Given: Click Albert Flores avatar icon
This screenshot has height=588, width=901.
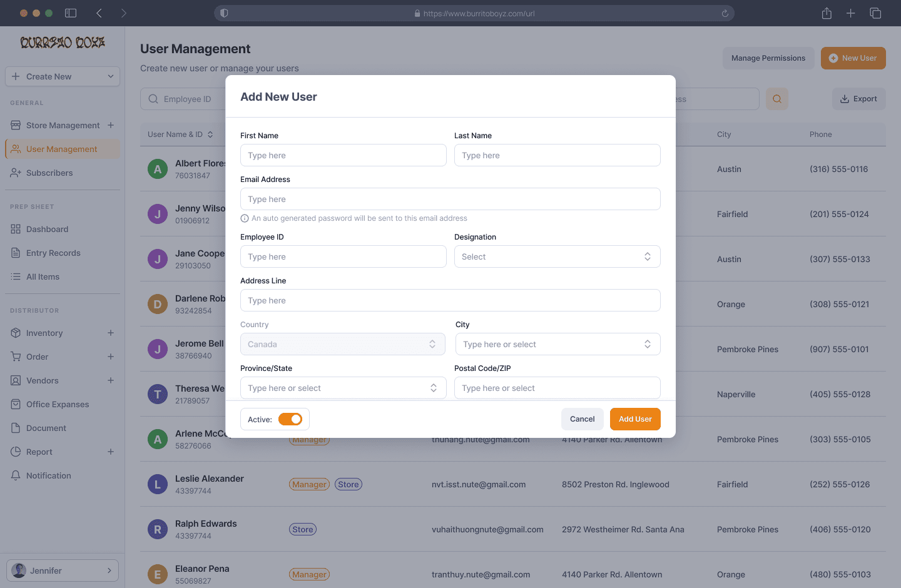Looking at the screenshot, I should [x=158, y=169].
